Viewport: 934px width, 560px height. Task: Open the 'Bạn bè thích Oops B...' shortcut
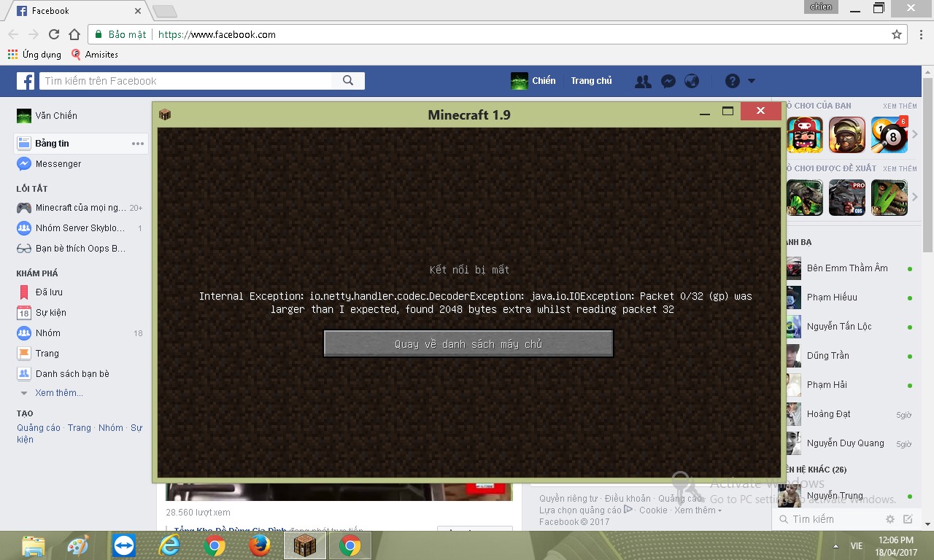click(72, 249)
